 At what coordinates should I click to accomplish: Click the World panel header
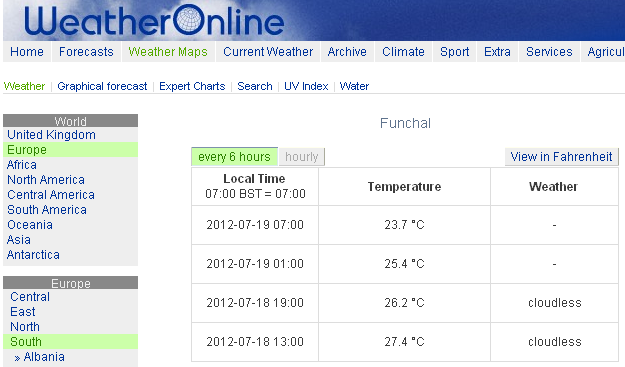click(x=71, y=121)
